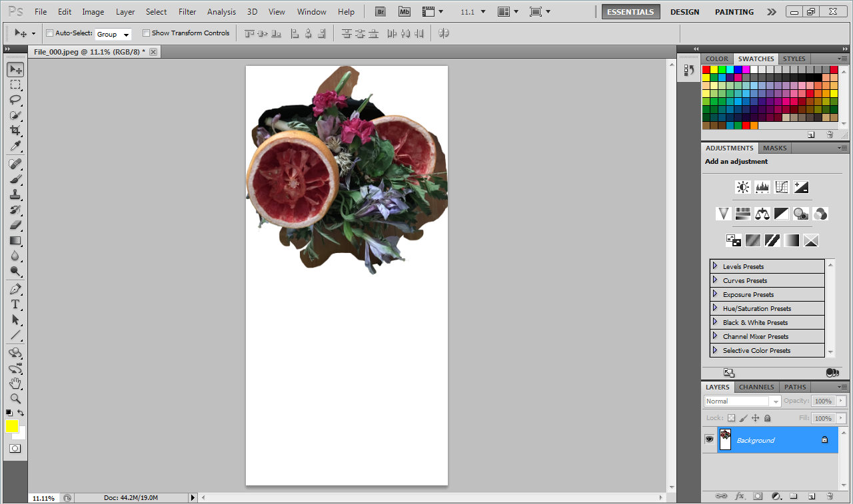
Task: Select the Pen tool
Action: click(15, 289)
